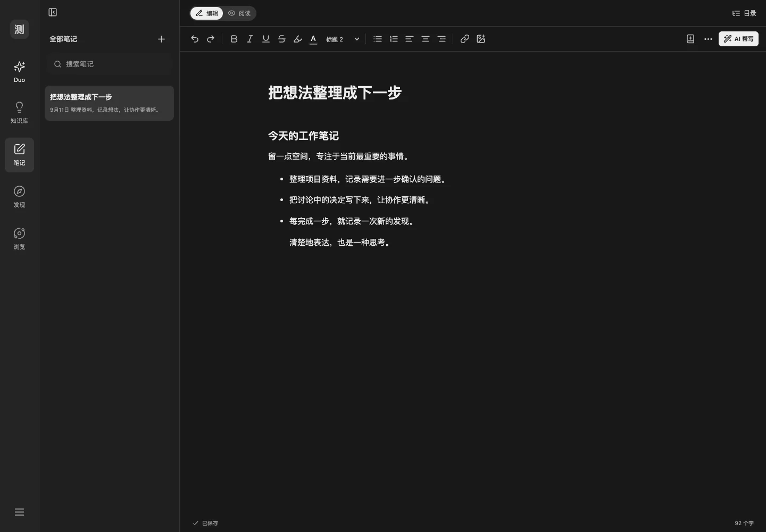This screenshot has height=532, width=766.
Task: Open 笔记 section in the sidebar
Action: pyautogui.click(x=19, y=155)
